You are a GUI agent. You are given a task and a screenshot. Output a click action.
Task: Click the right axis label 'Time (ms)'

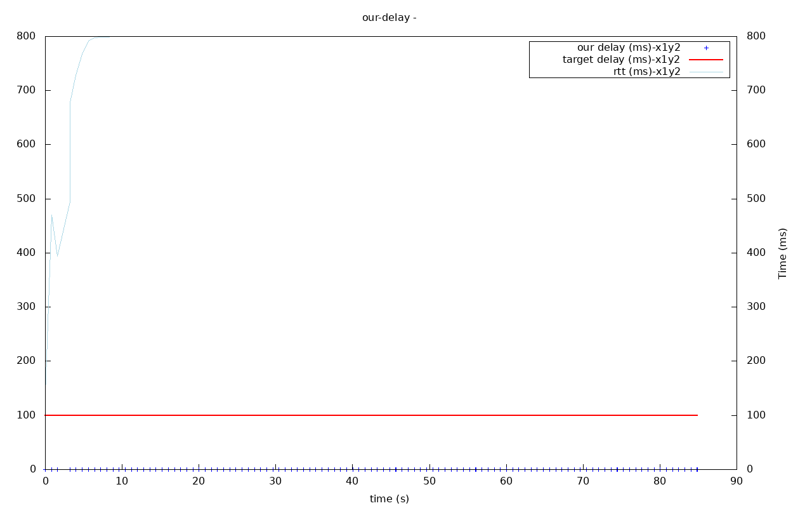pos(783,253)
